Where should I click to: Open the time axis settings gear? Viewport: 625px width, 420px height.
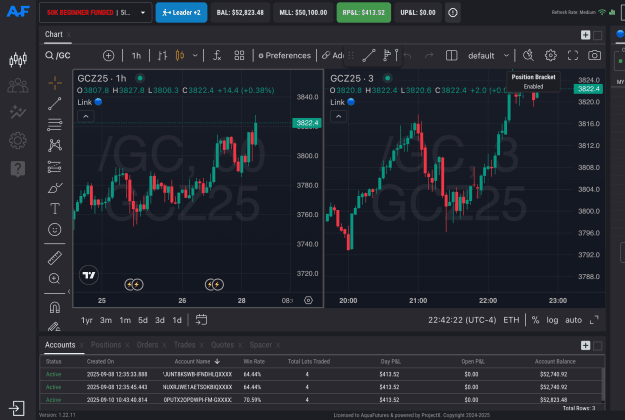[308, 300]
